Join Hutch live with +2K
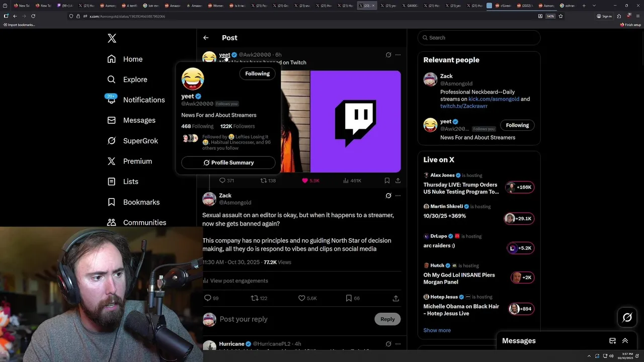 point(522,278)
